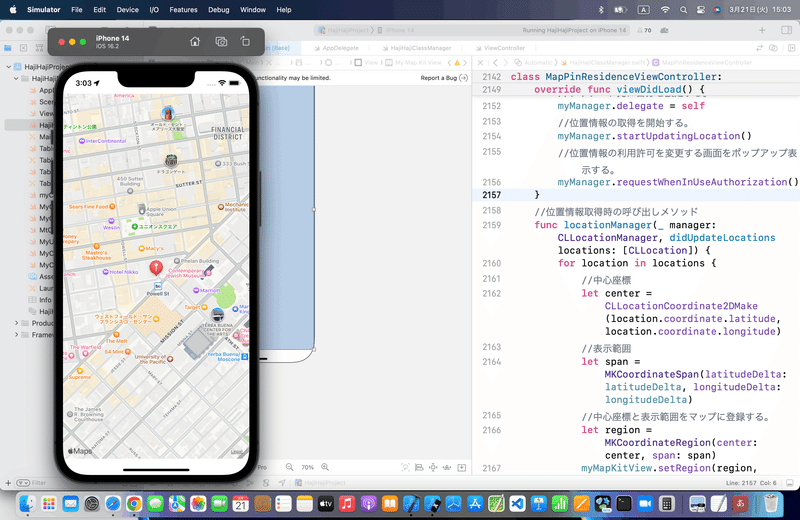Zoom in the storyboard canvas

[x=325, y=467]
